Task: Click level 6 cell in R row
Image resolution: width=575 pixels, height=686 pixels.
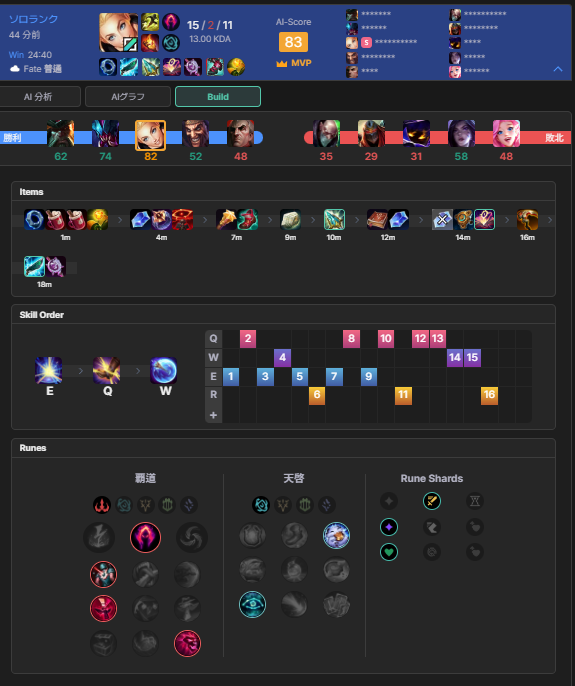Action: coord(317,396)
